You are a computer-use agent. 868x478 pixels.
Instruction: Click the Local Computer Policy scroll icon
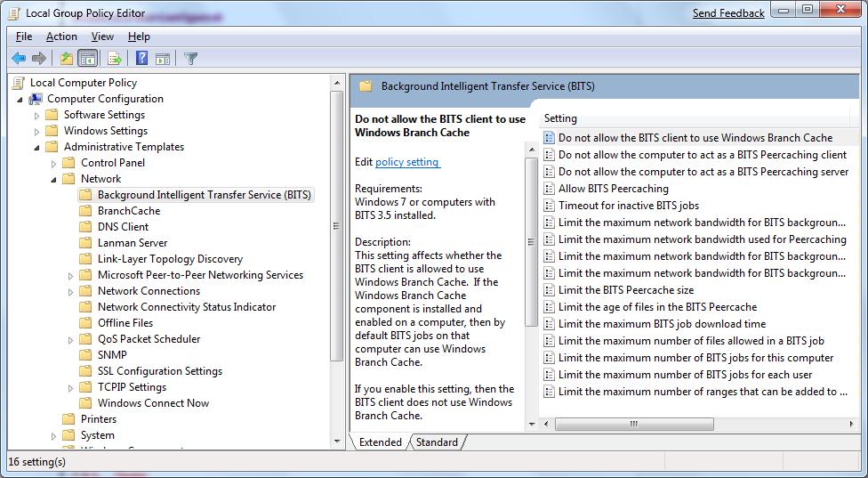coord(19,83)
